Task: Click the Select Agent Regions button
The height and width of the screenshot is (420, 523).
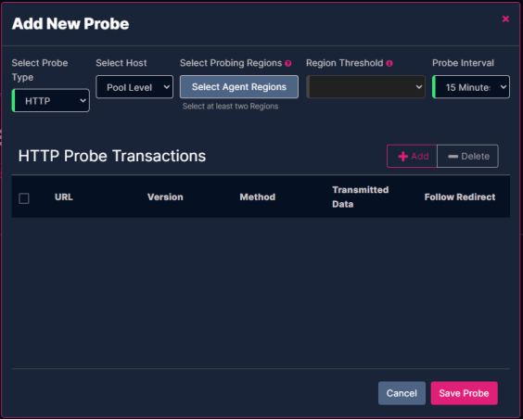Action: click(x=239, y=87)
